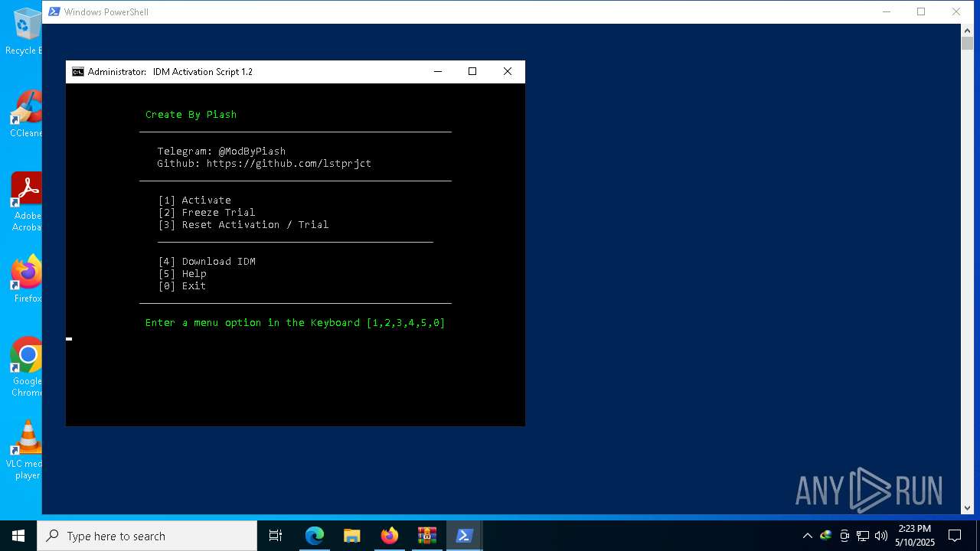Click the 'Administrator: IDM Activation Script 1.2' title
980x551 pixels.
click(x=170, y=72)
